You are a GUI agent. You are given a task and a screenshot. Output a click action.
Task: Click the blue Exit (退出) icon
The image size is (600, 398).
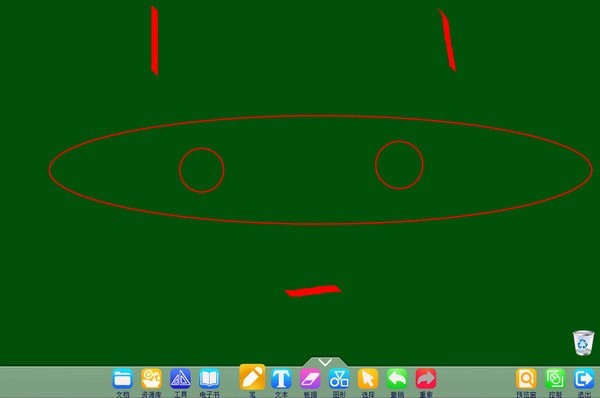click(584, 379)
